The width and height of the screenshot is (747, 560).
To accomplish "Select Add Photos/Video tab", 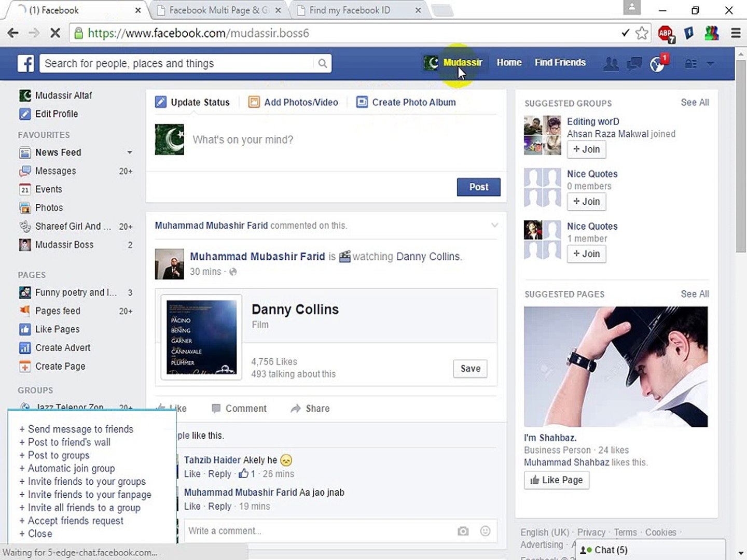I will click(293, 102).
